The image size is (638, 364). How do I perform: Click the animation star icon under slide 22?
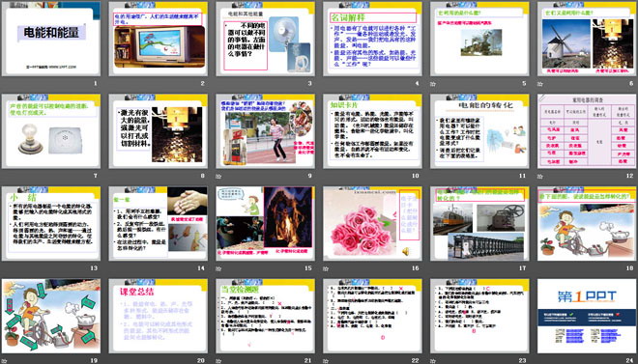326,361
